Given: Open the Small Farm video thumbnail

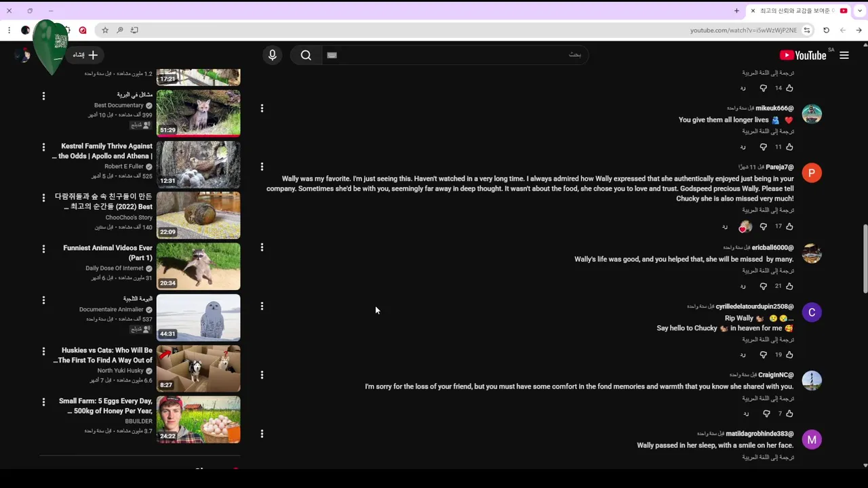Looking at the screenshot, I should [x=198, y=420].
